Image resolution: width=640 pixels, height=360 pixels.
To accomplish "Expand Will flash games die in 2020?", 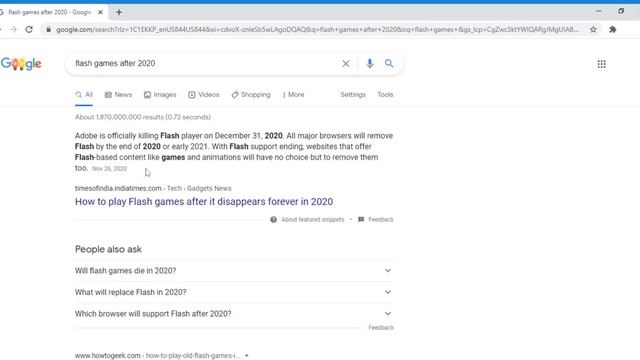I will (x=234, y=271).
